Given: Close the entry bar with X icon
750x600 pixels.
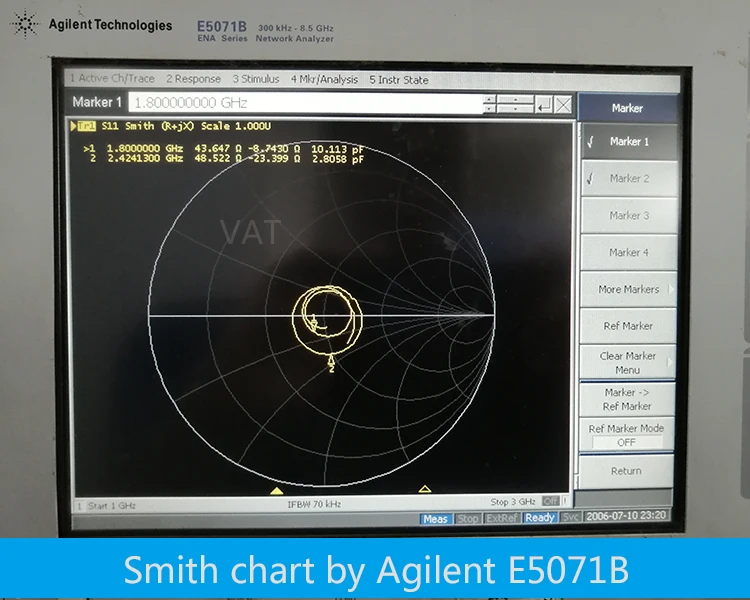Looking at the screenshot, I should pos(563,105).
